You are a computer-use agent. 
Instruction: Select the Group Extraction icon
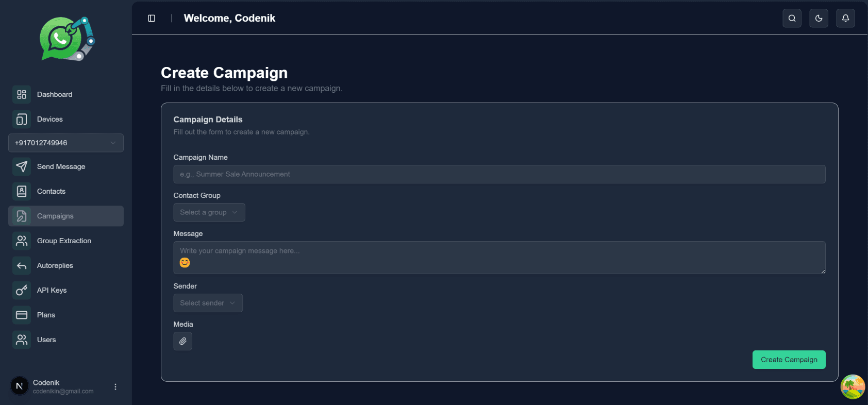(x=21, y=241)
